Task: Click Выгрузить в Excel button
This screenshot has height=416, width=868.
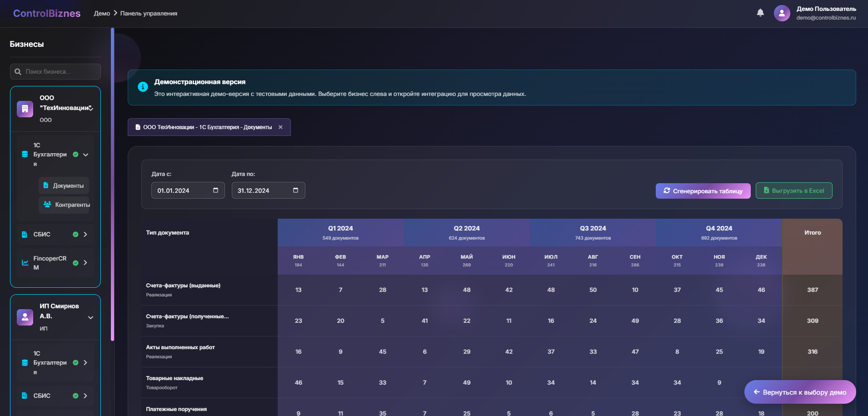Action: (x=793, y=190)
